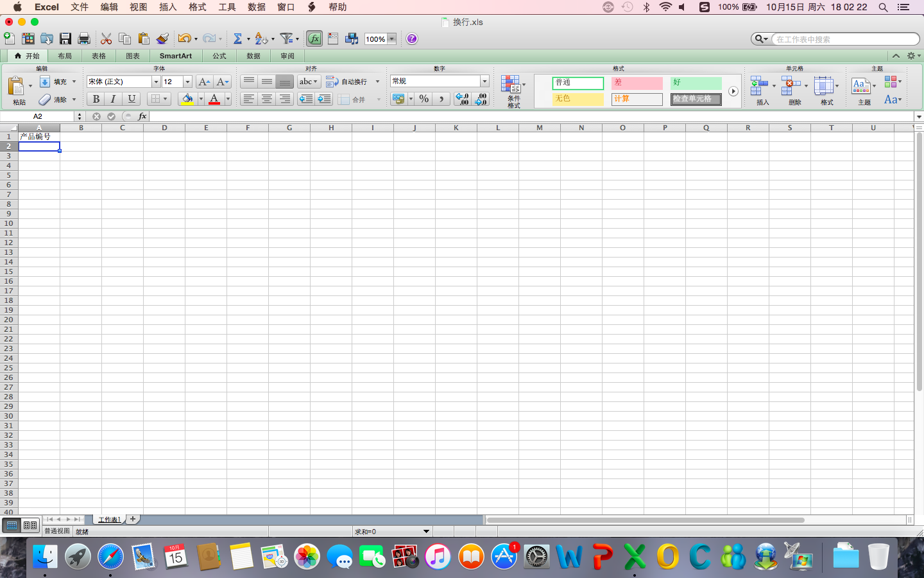This screenshot has width=924, height=578.
Task: Click the Borders icon
Action: [155, 99]
